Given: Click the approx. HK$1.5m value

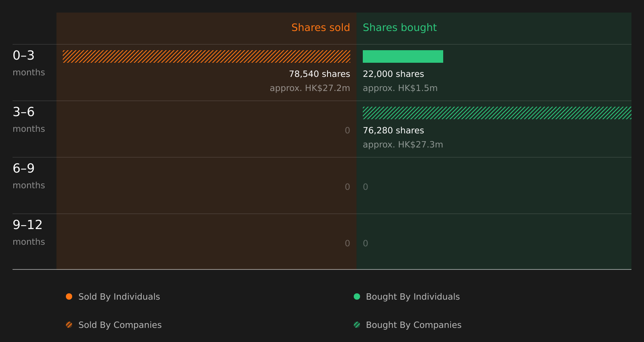Looking at the screenshot, I should click(400, 88).
